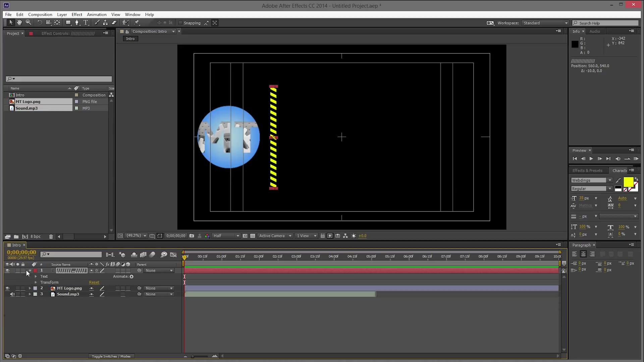This screenshot has width=644, height=362.
Task: Enable Snapping in the toolbar
Action: (x=181, y=23)
